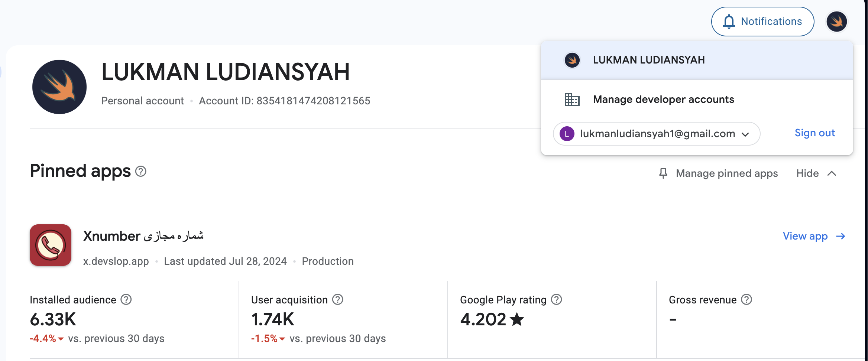Viewport: 868px width, 361px height.
Task: Collapse pinned apps with Hide
Action: 816,173
